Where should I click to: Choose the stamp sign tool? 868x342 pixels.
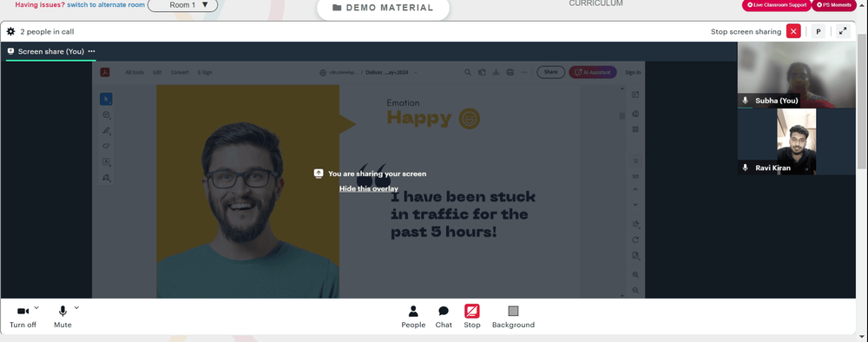(x=106, y=178)
